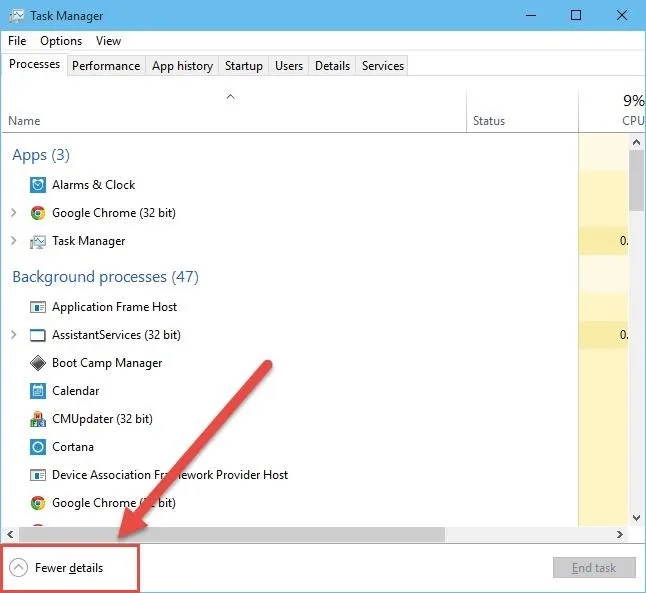646x593 pixels.
Task: Click the Chrome icon under Apps
Action: pyautogui.click(x=37, y=213)
